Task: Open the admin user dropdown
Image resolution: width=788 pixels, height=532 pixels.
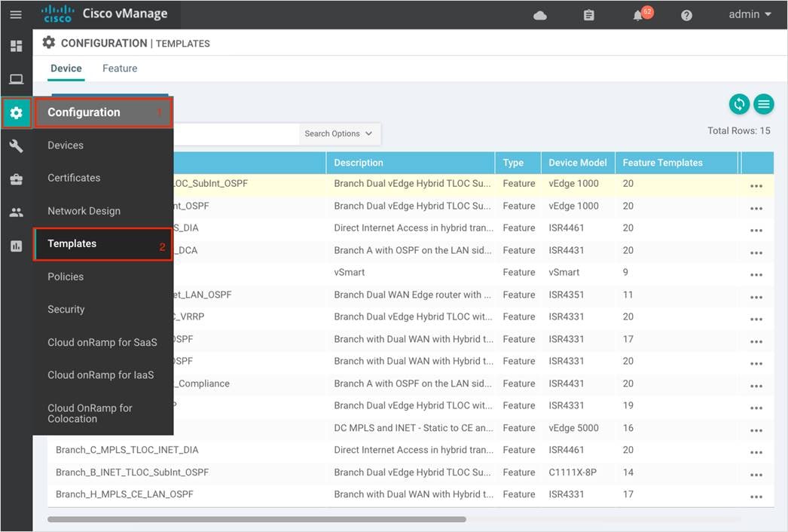Action: click(750, 14)
